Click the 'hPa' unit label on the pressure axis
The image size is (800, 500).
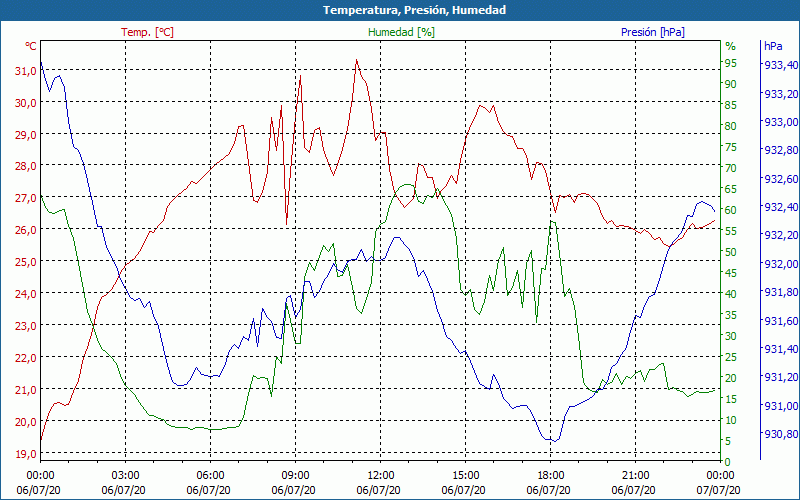tap(773, 46)
